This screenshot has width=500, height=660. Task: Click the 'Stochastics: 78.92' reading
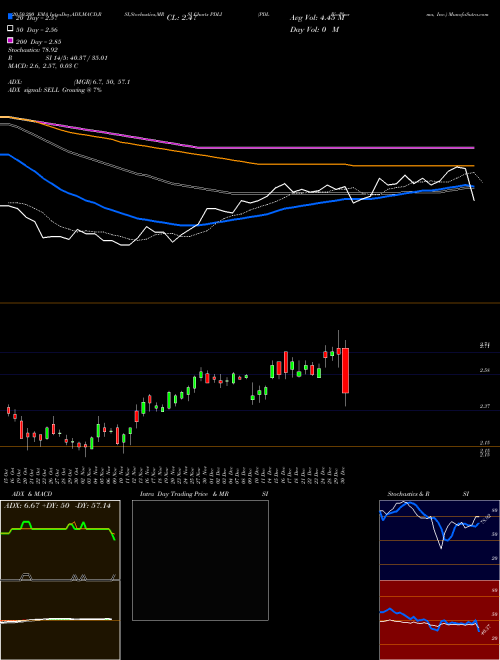33,50
